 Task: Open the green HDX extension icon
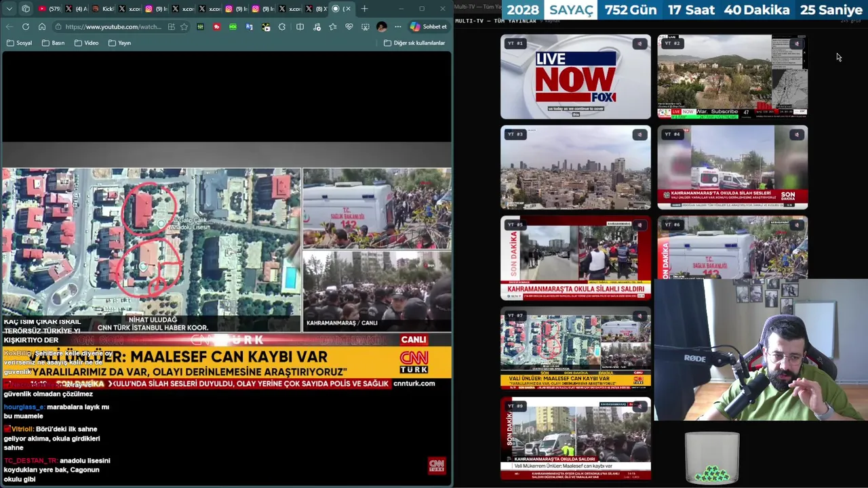click(x=233, y=26)
